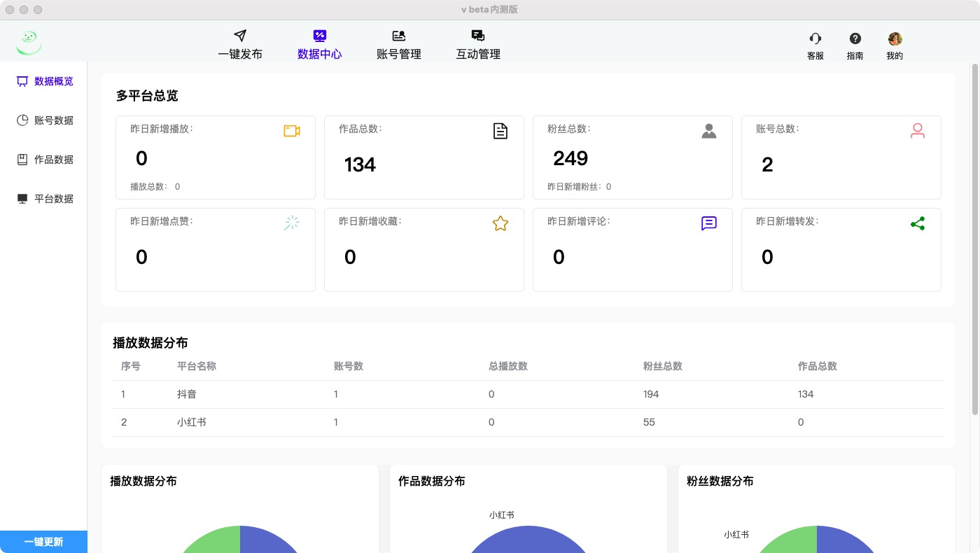Click the vertical scrollbar on the right
The width and height of the screenshot is (980, 553).
(974, 238)
